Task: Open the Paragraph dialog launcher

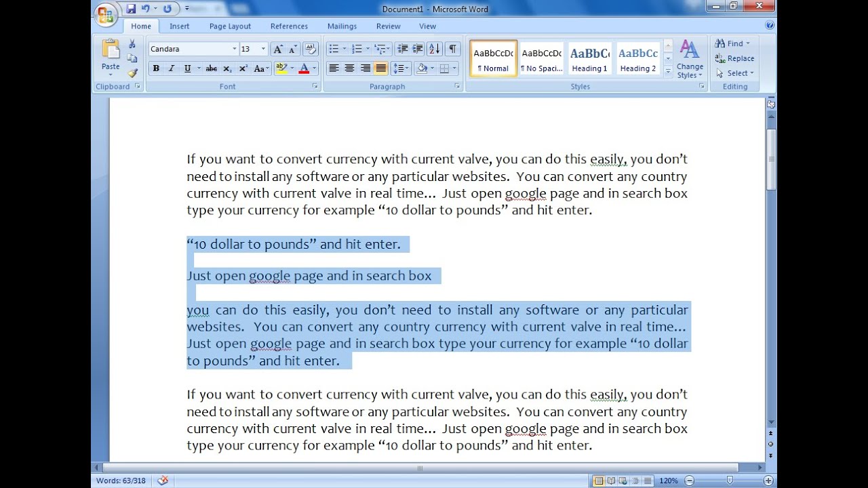Action: click(457, 87)
